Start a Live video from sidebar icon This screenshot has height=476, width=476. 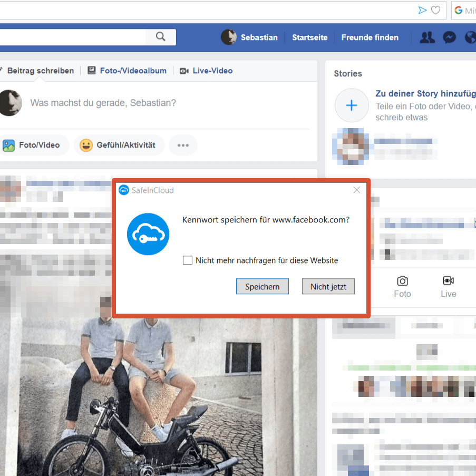[x=449, y=280]
